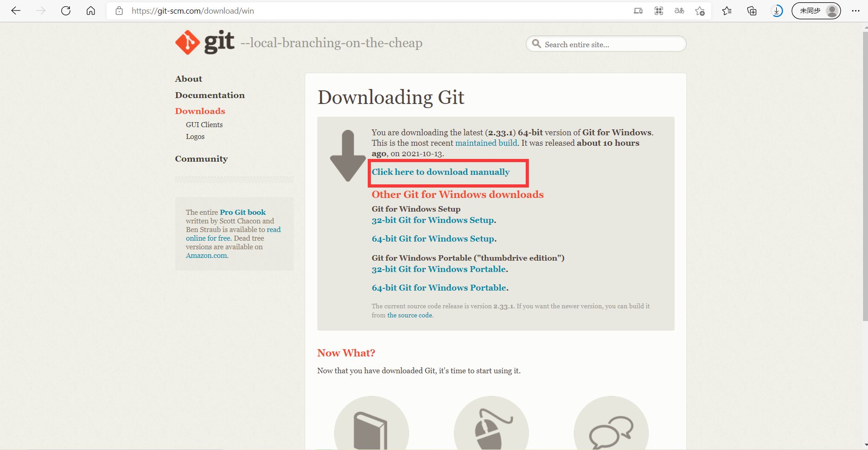Click the apps grid icon in address bar
The width and height of the screenshot is (868, 450).
(659, 11)
